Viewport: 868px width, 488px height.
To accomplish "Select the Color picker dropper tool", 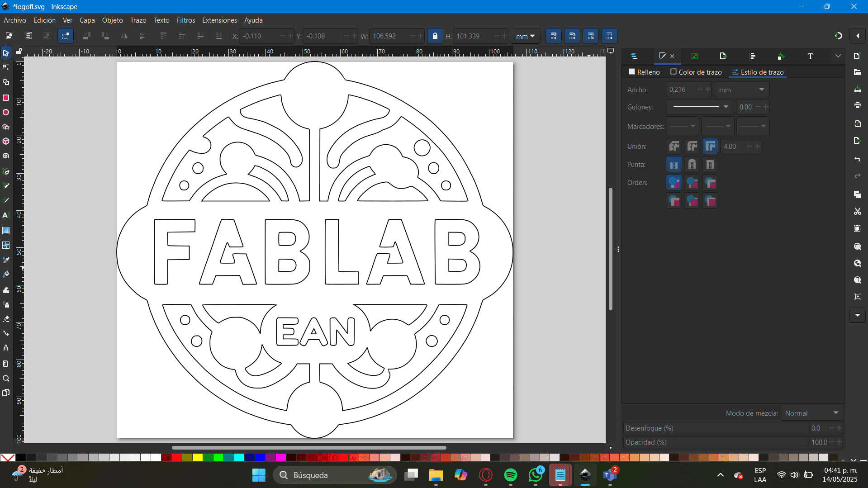I will pyautogui.click(x=6, y=260).
